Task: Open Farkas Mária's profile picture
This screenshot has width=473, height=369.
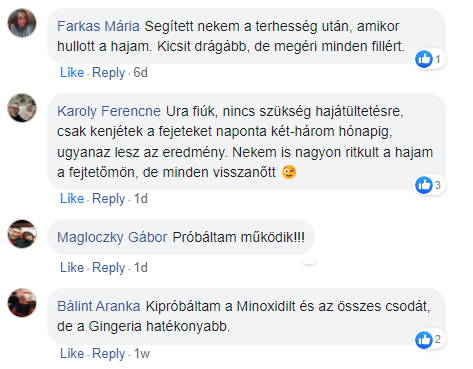Action: pyautogui.click(x=22, y=23)
